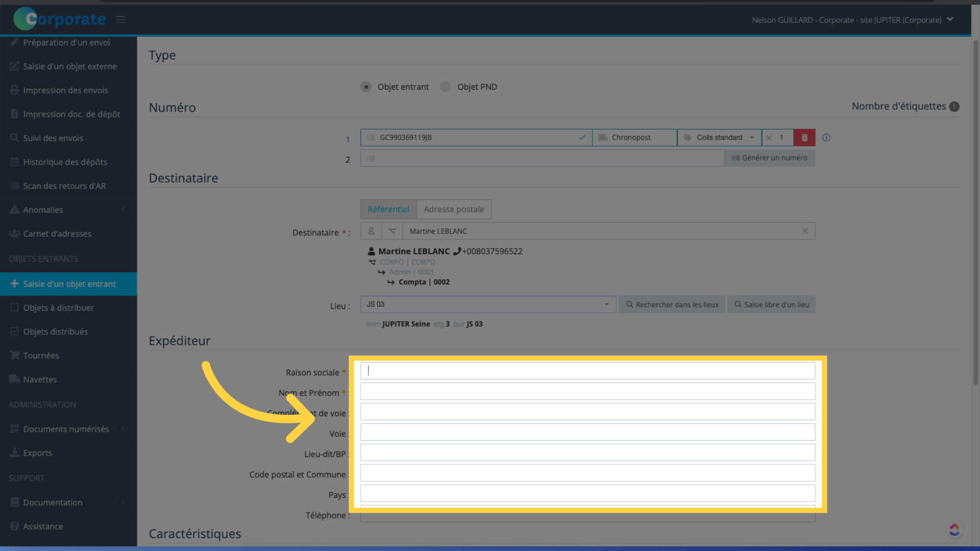Click the info icon next to parcel line

point(826,137)
